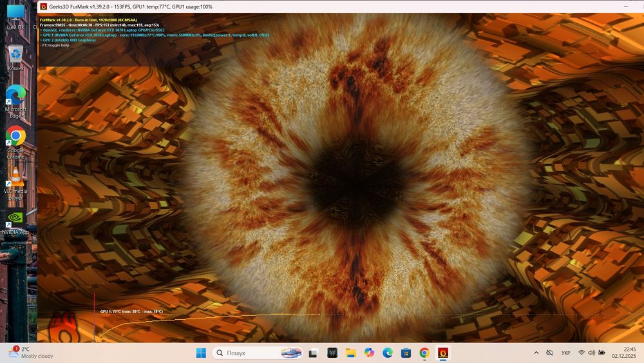
Task: Select the NVIDIA App desktop shortcut
Action: pyautogui.click(x=15, y=223)
